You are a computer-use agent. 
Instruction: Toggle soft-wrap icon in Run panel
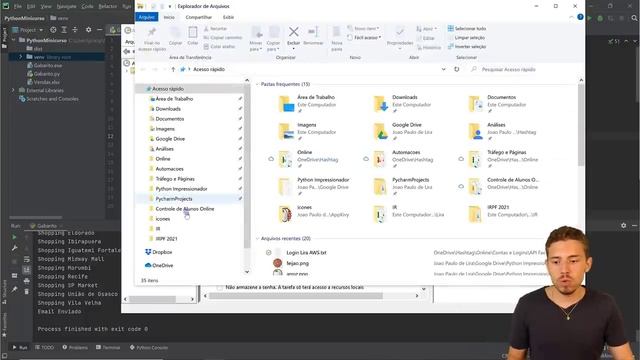pos(27,259)
